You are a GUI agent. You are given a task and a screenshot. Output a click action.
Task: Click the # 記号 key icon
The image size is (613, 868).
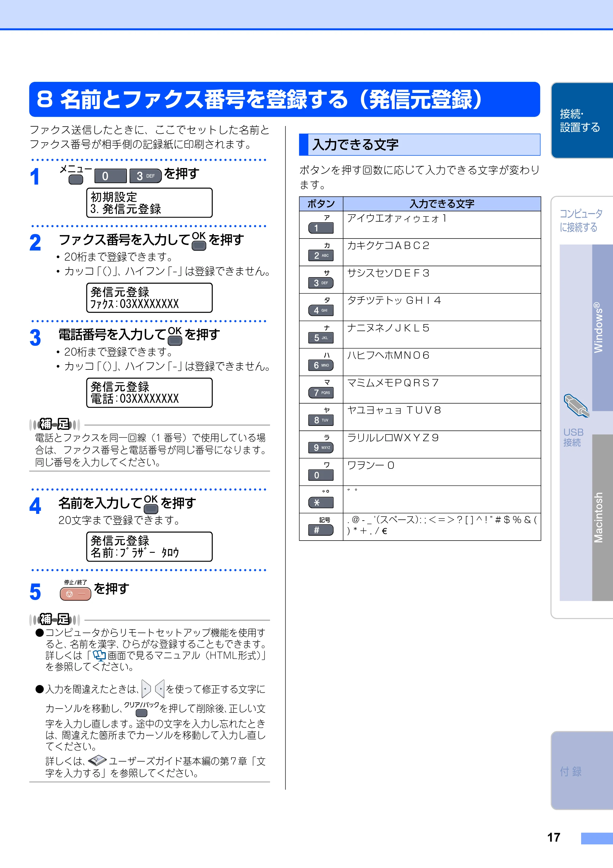(x=321, y=530)
